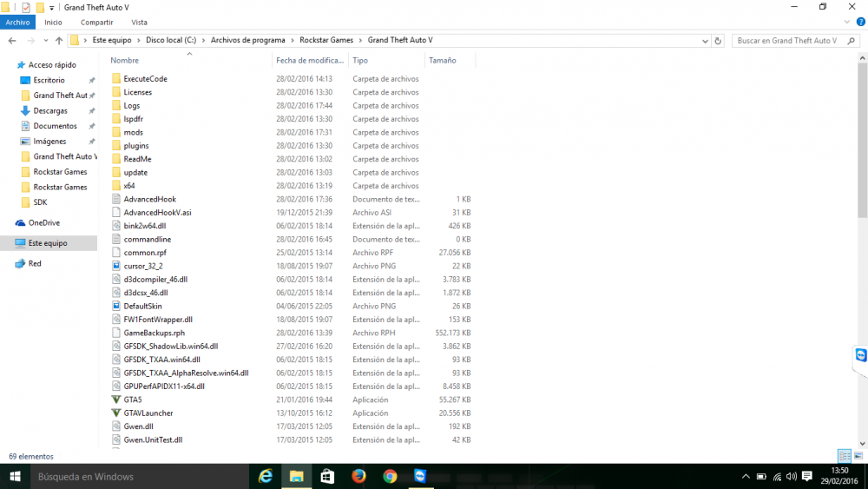This screenshot has height=489, width=868.
Task: Navigate to Archivos de programa breadcrumb
Action: (248, 41)
